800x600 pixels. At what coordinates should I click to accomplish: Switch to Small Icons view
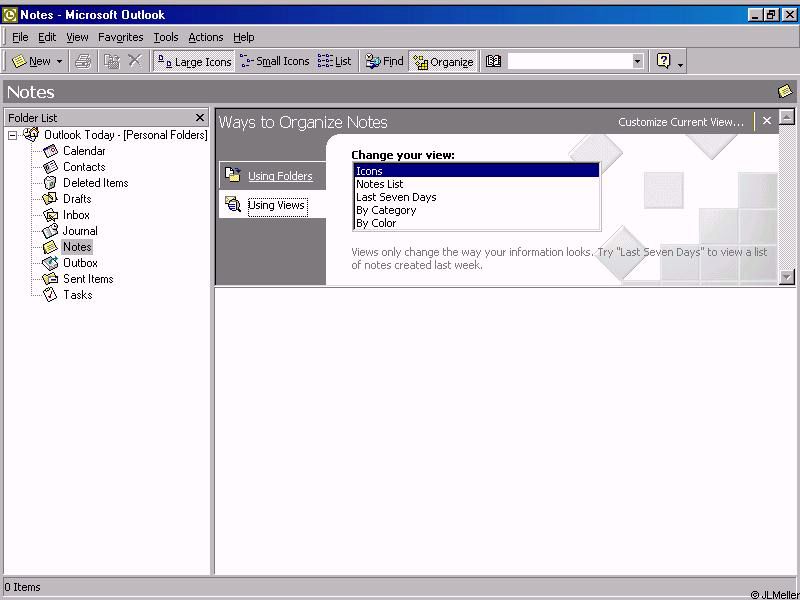coord(275,61)
